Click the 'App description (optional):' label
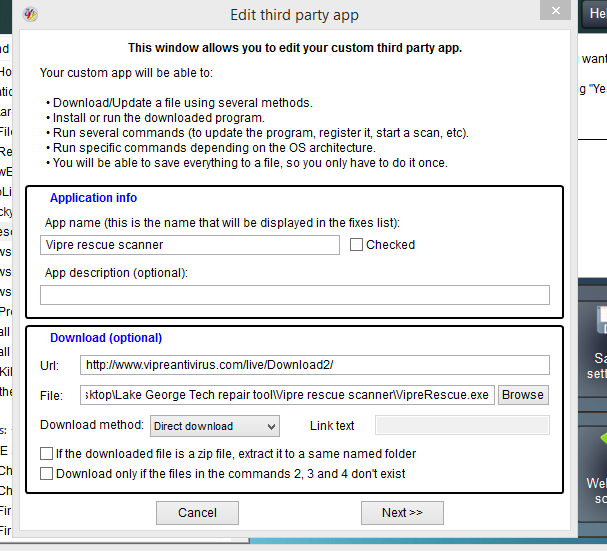 (x=116, y=273)
